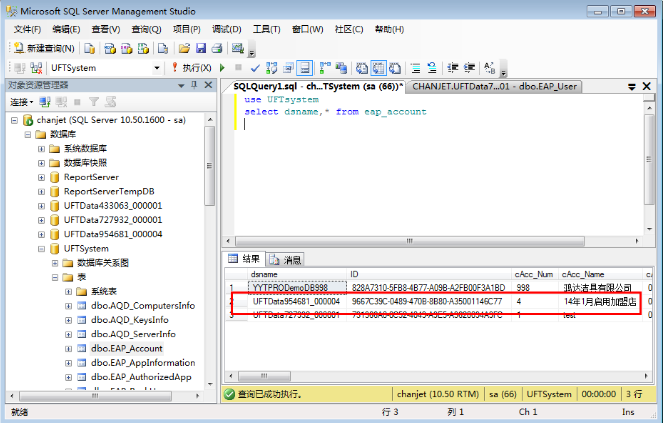Collapse the UFTSystem database node
Viewport: 664px width, 423px height.
(41, 249)
